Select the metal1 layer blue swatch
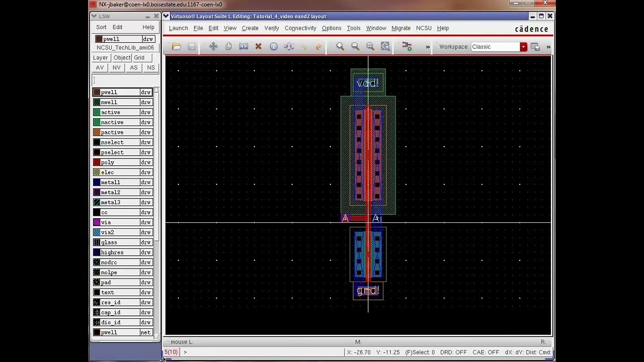 (x=97, y=183)
